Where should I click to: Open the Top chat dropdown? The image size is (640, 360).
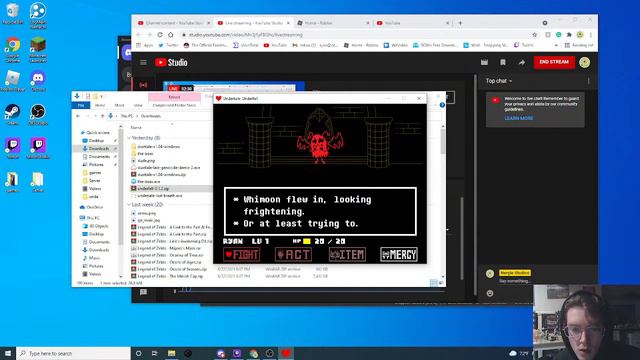pos(499,81)
